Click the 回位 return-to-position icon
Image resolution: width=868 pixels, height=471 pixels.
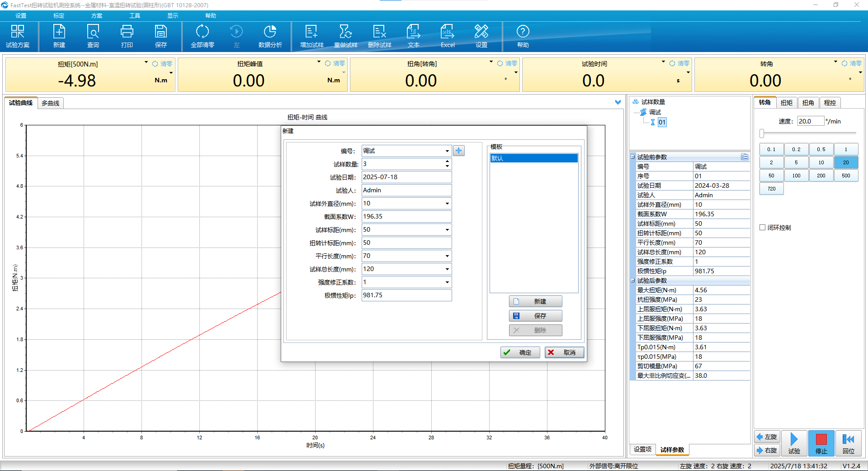(848, 443)
